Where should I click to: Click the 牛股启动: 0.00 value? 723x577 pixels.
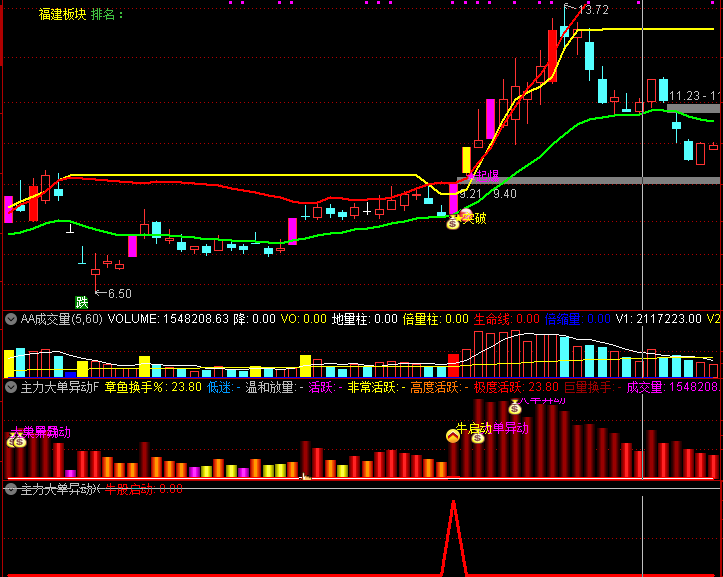144,489
